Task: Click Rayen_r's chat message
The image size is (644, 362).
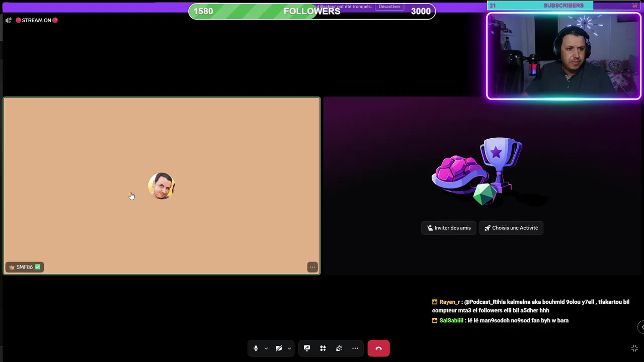Action: pyautogui.click(x=531, y=306)
